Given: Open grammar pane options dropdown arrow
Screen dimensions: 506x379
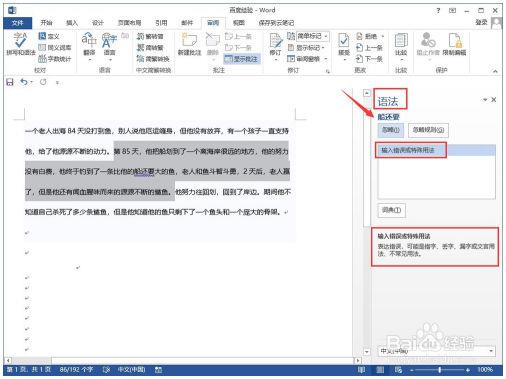Looking at the screenshot, I should tap(485, 100).
